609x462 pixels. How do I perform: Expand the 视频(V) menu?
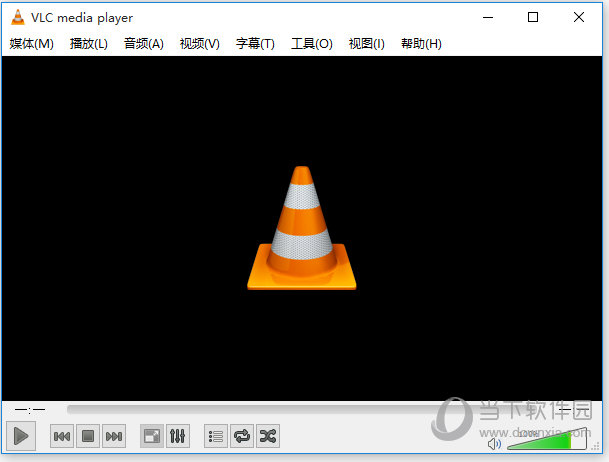click(199, 44)
